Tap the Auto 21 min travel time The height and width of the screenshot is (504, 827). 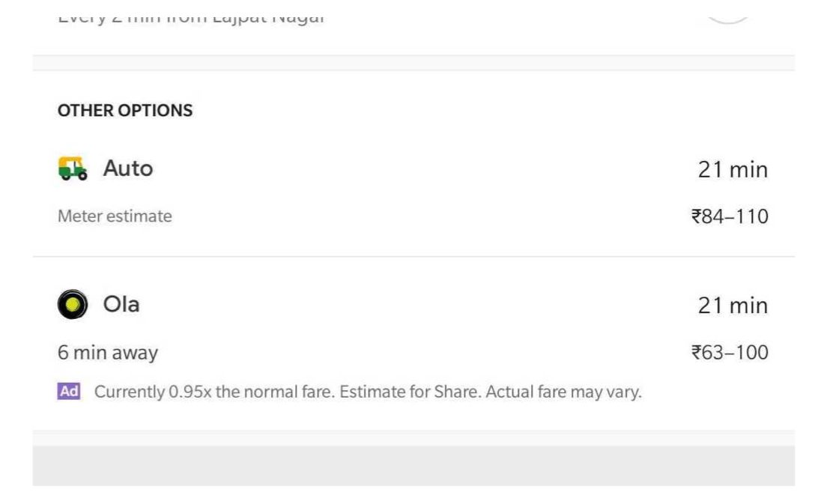click(732, 170)
